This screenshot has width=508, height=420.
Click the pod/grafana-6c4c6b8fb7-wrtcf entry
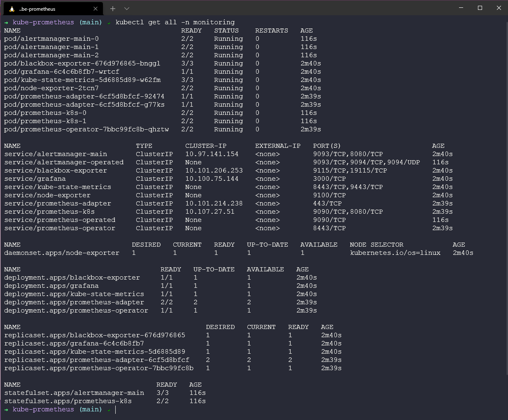tap(62, 72)
